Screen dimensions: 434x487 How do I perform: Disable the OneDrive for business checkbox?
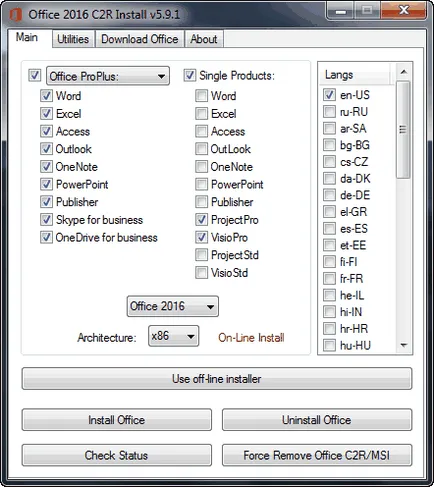pyautogui.click(x=46, y=237)
